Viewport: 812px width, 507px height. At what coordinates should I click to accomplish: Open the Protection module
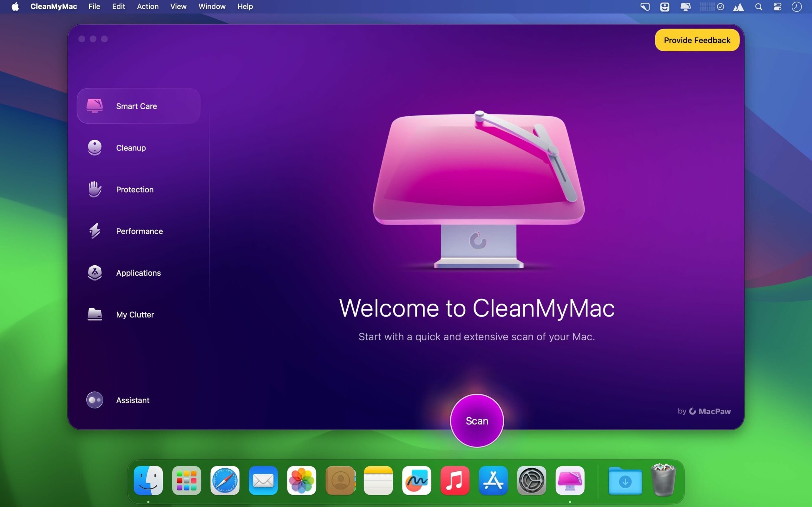(134, 189)
